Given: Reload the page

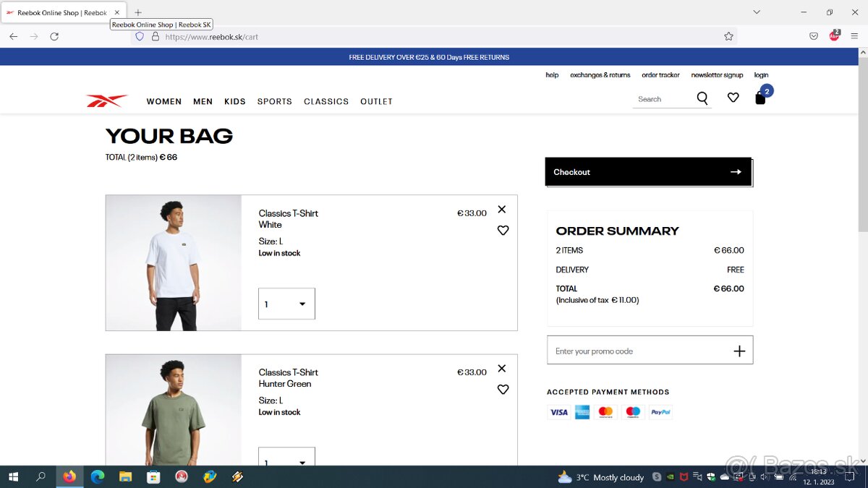Looking at the screenshot, I should point(54,36).
